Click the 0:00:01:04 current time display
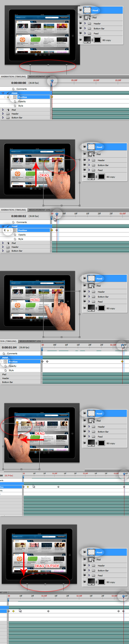The image size is (129, 644). tap(9, 348)
